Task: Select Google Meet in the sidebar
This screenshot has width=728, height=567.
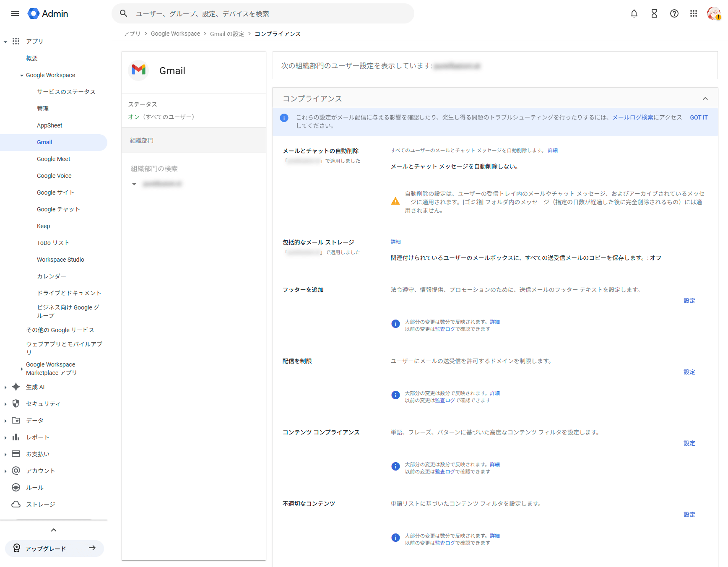Action: coord(53,159)
